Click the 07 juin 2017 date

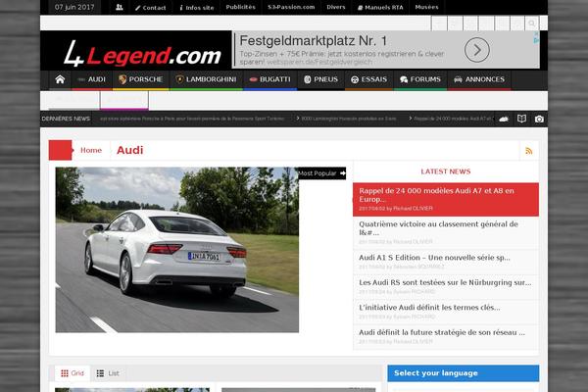[74, 7]
